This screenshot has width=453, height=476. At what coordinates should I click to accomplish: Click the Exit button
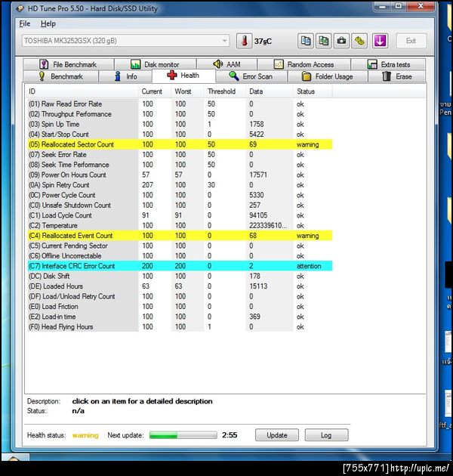pyautogui.click(x=411, y=41)
